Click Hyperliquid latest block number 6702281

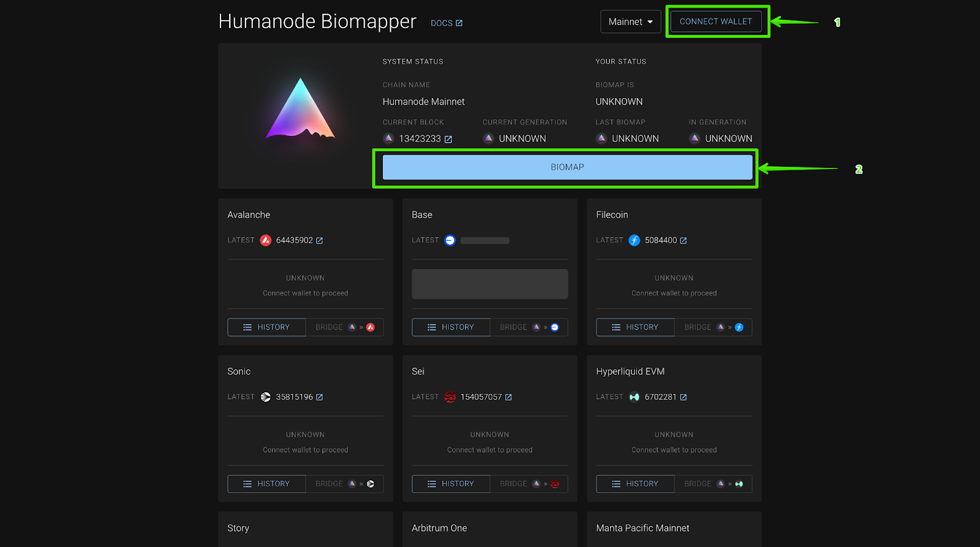pos(660,397)
